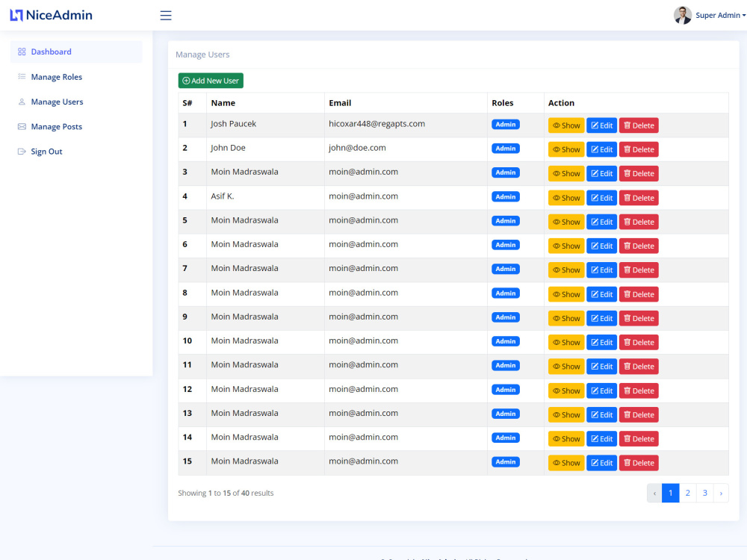This screenshot has width=747, height=560.
Task: Click the NiceAdmin logo icon
Action: [x=16, y=15]
